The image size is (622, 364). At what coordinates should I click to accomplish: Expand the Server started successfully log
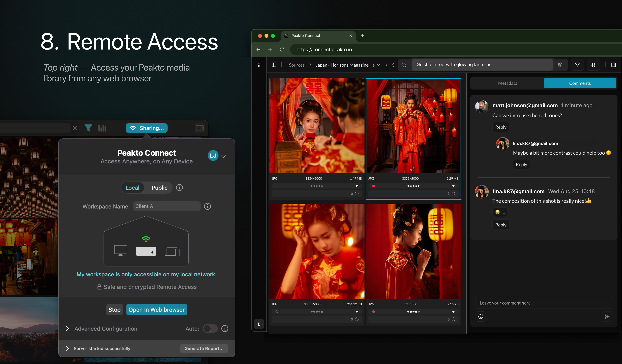pos(68,348)
